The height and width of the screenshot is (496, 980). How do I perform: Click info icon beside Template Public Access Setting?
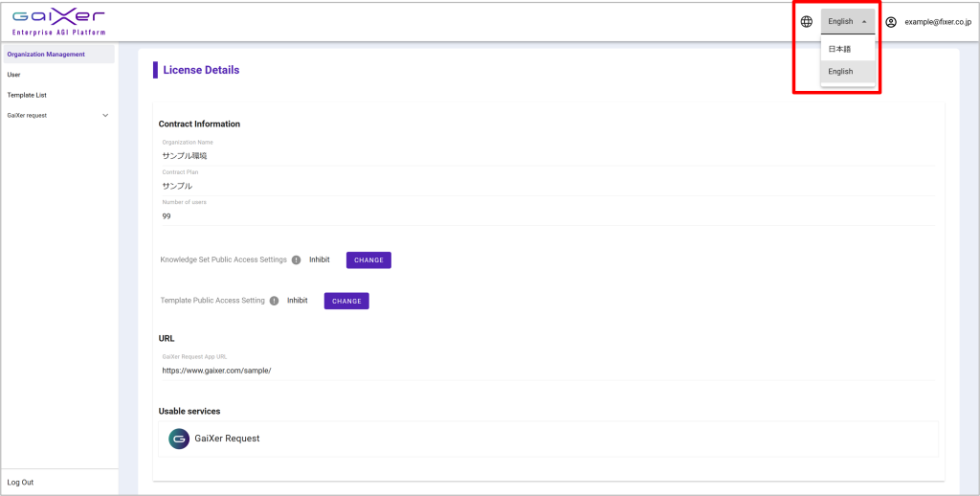tap(274, 301)
